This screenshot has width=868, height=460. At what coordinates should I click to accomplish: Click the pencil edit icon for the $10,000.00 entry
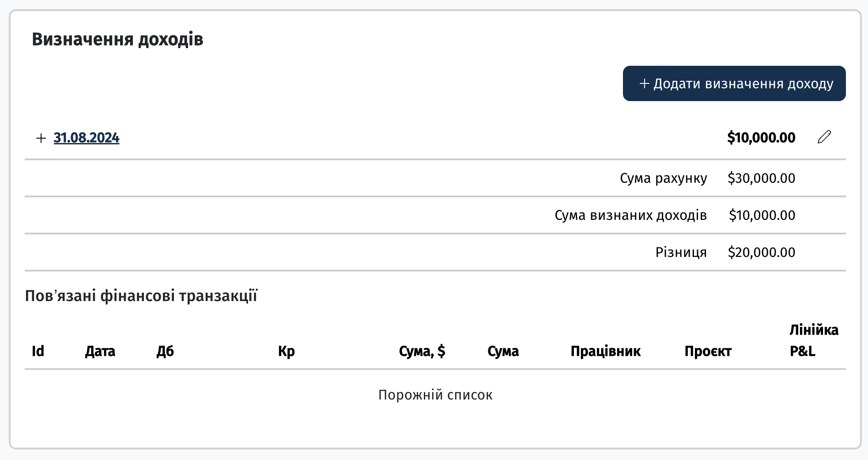824,137
